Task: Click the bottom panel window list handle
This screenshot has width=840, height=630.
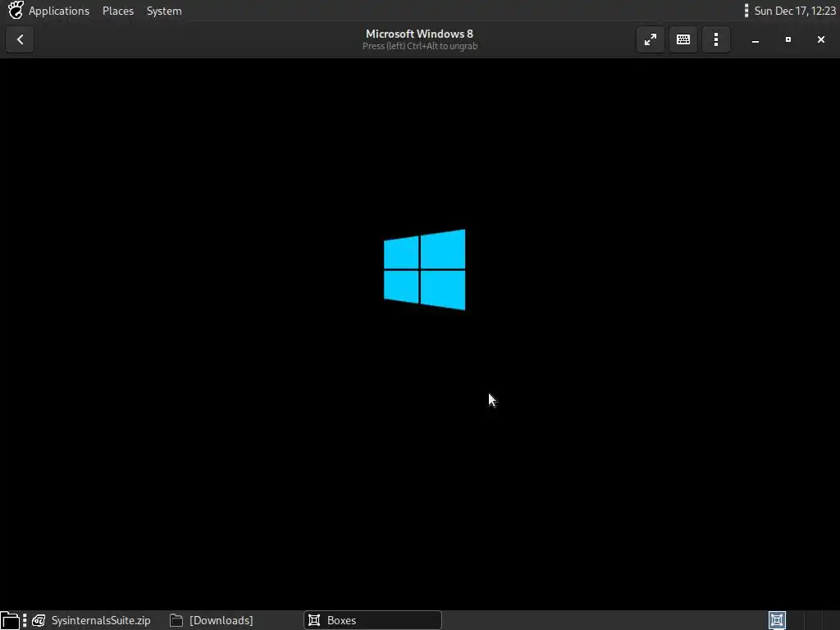Action: pyautogui.click(x=25, y=620)
